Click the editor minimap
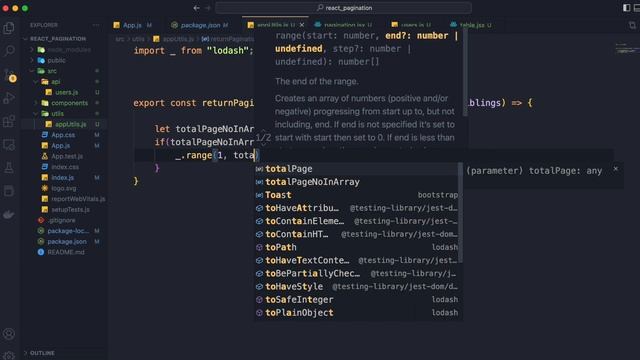The height and width of the screenshot is (360, 640). tap(627, 48)
